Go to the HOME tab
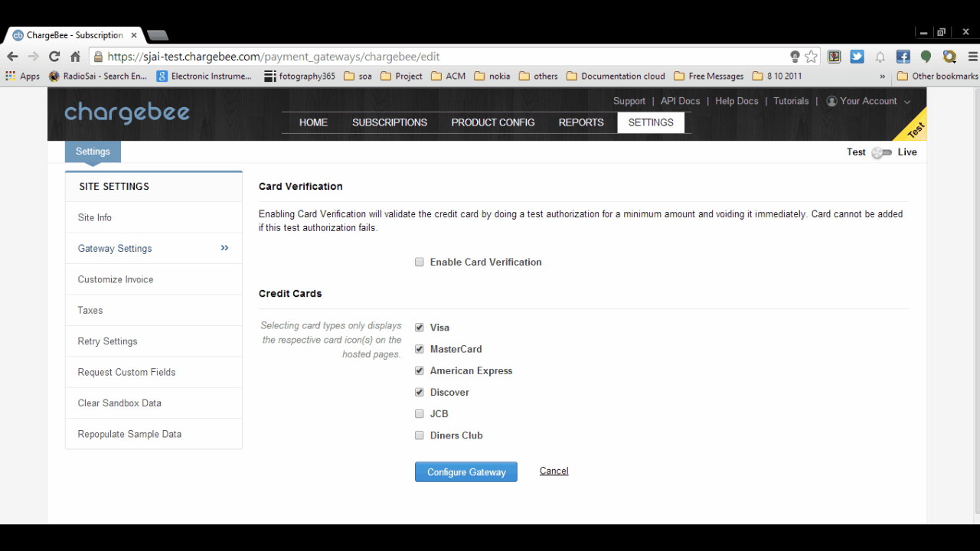The width and height of the screenshot is (980, 551). 313,122
